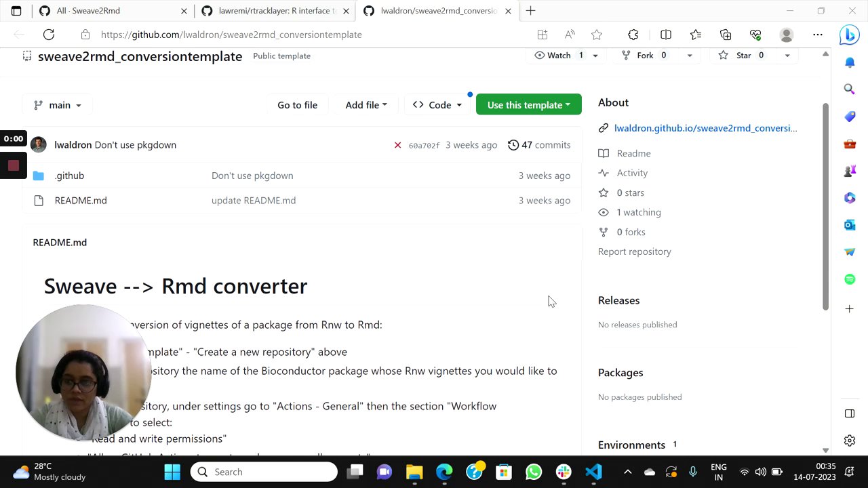This screenshot has height=488, width=868.
Task: Show hidden system tray icons
Action: pyautogui.click(x=627, y=472)
